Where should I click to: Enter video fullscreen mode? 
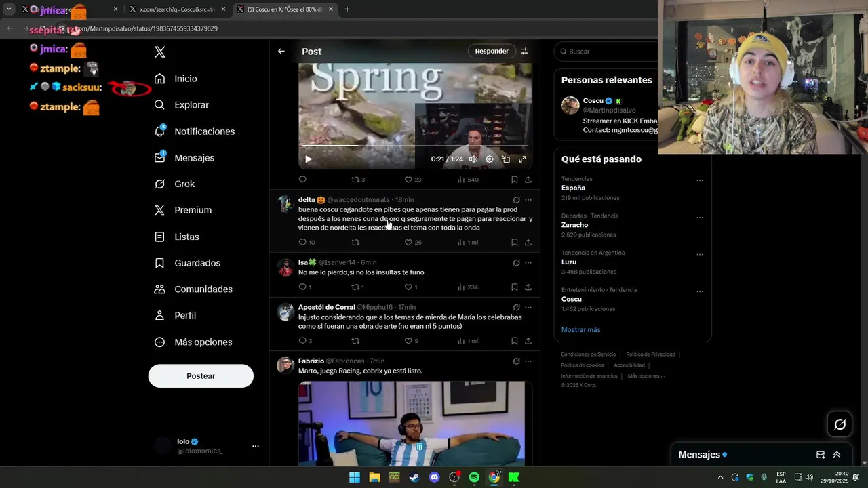pyautogui.click(x=522, y=159)
